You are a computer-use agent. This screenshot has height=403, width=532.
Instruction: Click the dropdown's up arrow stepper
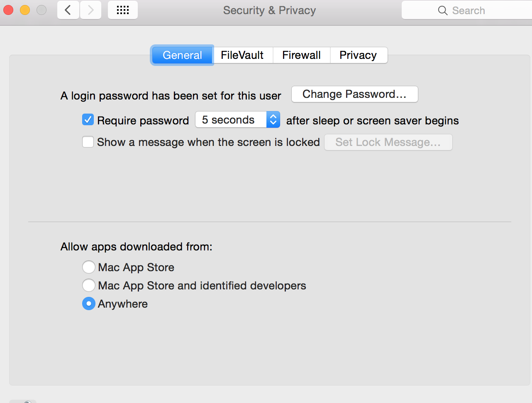click(273, 117)
